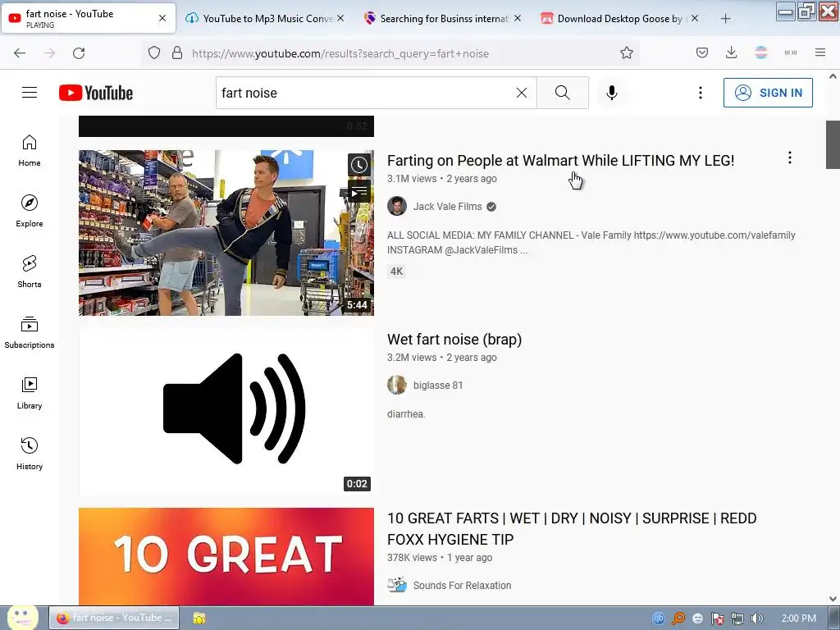
Task: Go to Home in sidebar
Action: 30,151
